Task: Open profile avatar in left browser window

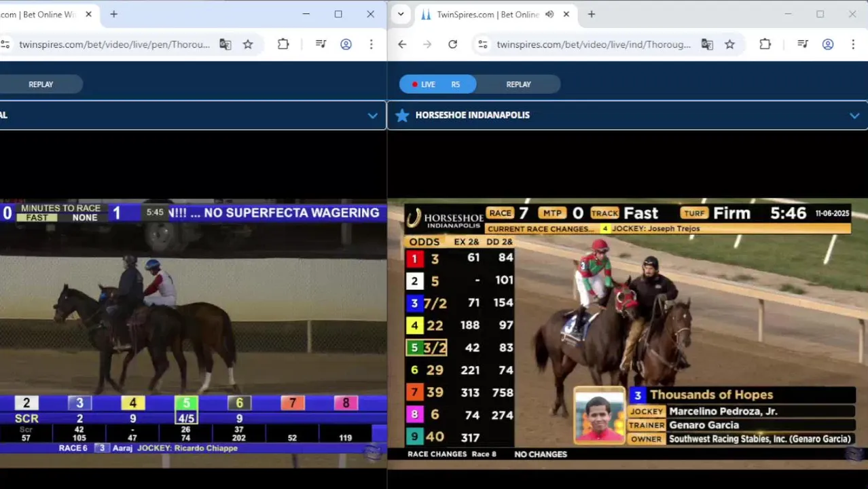Action: 346,44
